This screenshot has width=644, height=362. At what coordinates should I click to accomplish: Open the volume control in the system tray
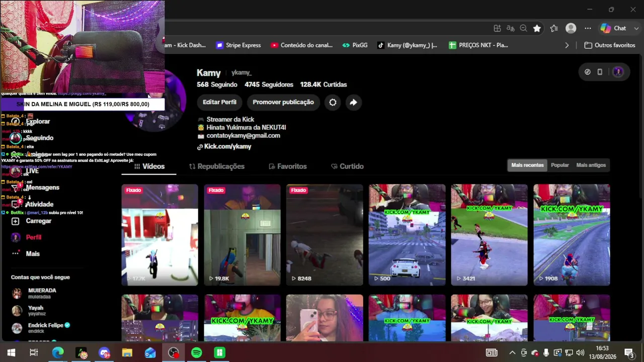click(x=580, y=353)
